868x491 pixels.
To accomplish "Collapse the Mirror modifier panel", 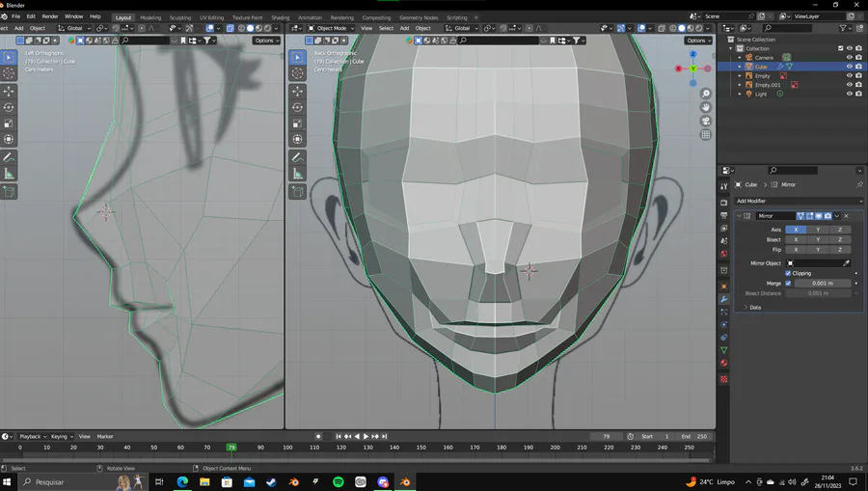I will [739, 216].
